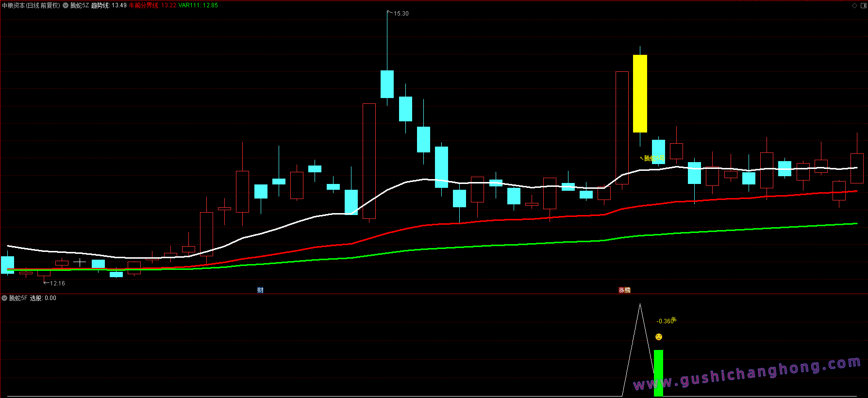Image resolution: width=868 pixels, height=398 pixels.
Task: Click the diamond icon in top-right corner
Action: 854,5
